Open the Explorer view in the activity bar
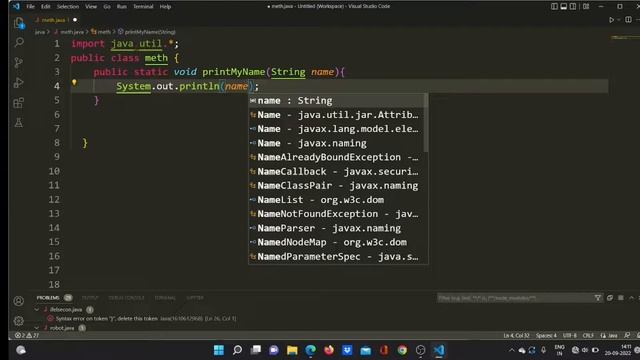Screen dimensions: 640x360 click(x=19, y=23)
